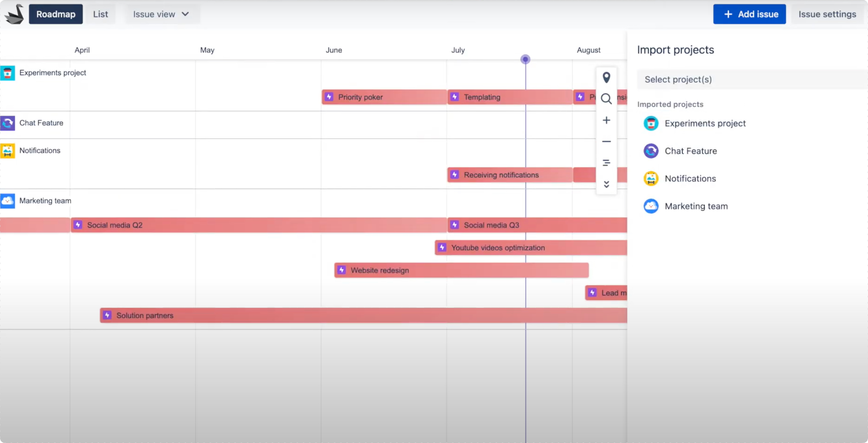The image size is (868, 443).
Task: Click Notifications icon in roadmap row
Action: click(7, 150)
